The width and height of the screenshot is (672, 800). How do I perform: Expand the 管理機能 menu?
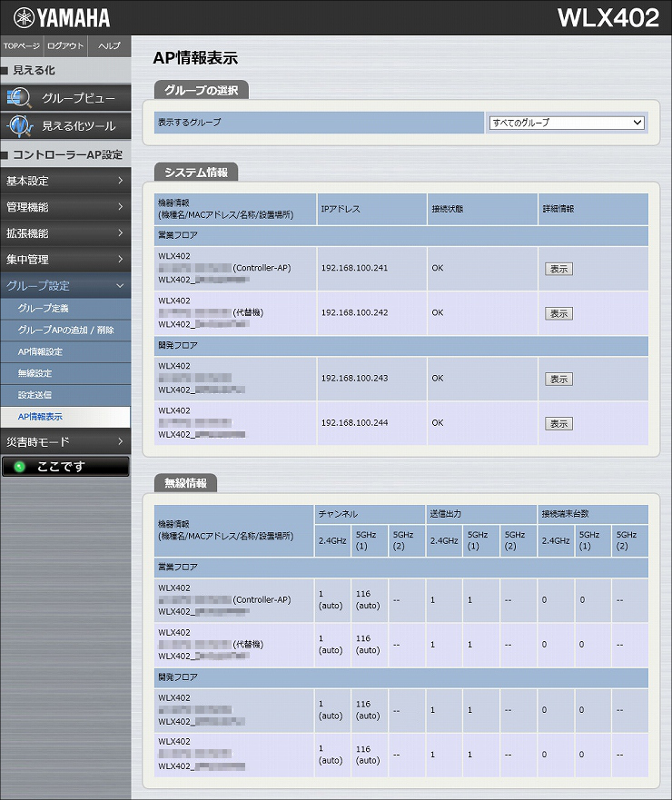pos(65,207)
